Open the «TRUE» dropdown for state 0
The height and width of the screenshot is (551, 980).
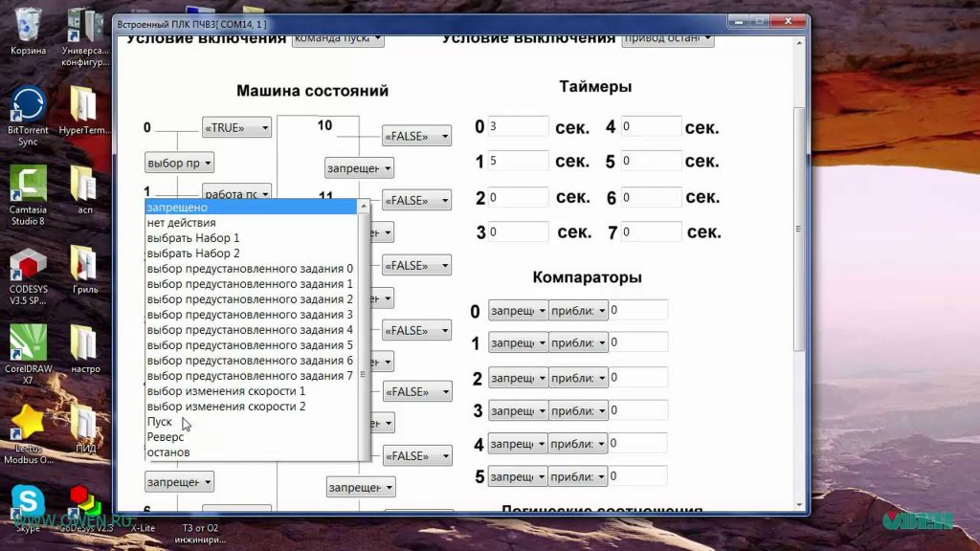237,127
